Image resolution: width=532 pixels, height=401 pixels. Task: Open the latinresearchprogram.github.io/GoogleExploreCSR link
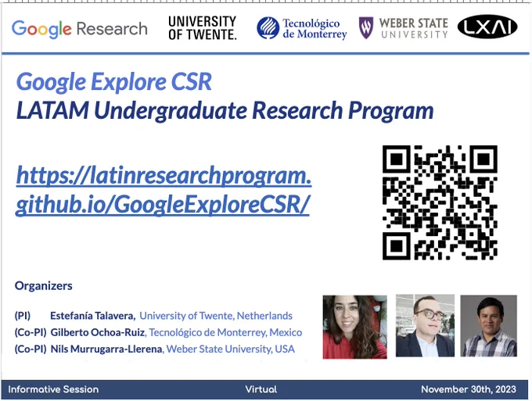click(x=164, y=191)
